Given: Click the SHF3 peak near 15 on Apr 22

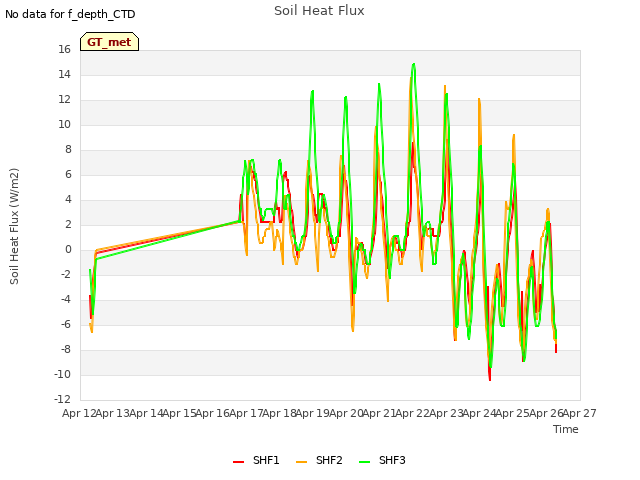Looking at the screenshot, I should (414, 64).
